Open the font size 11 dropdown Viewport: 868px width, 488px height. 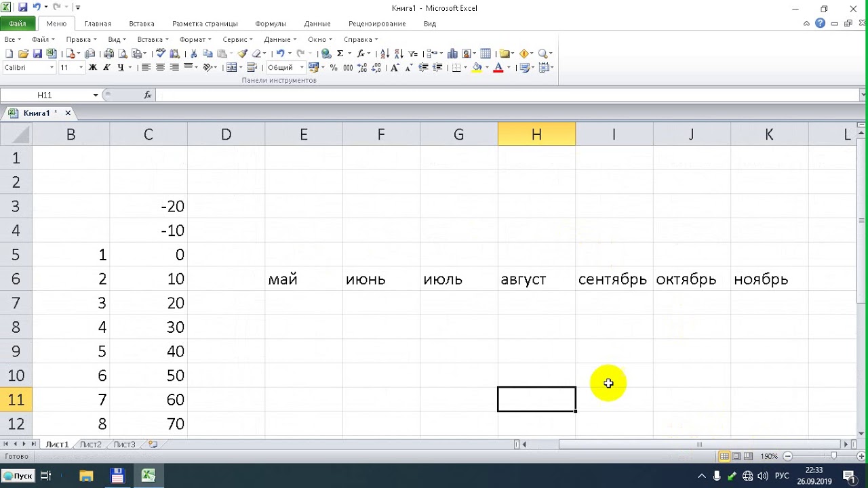(x=81, y=68)
